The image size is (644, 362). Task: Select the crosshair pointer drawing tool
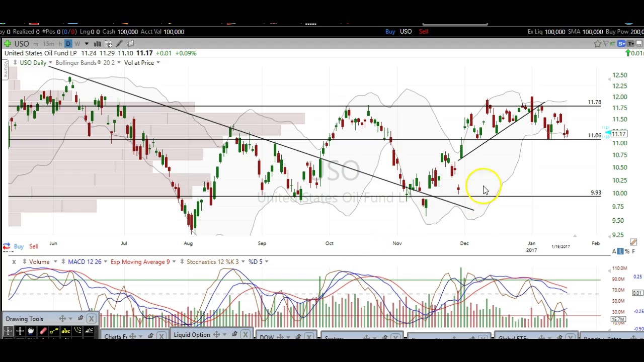point(8,331)
